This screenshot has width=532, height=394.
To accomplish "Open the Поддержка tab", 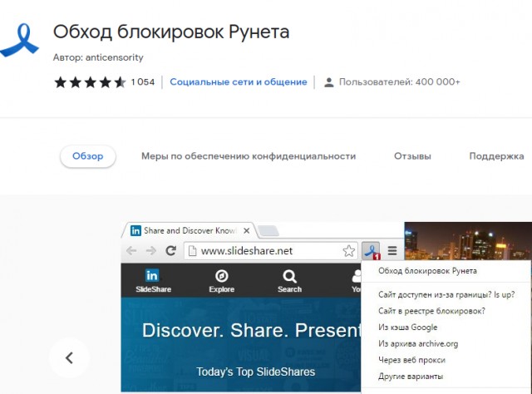I will [x=496, y=156].
